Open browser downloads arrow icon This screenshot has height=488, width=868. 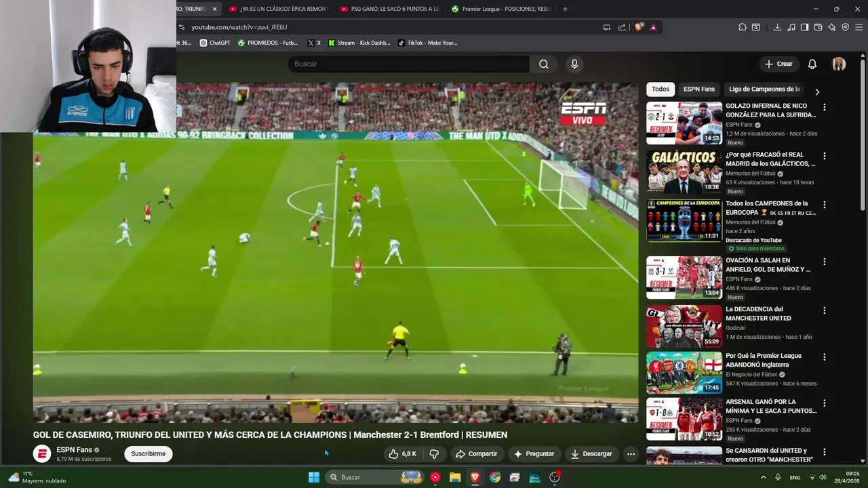point(777,27)
